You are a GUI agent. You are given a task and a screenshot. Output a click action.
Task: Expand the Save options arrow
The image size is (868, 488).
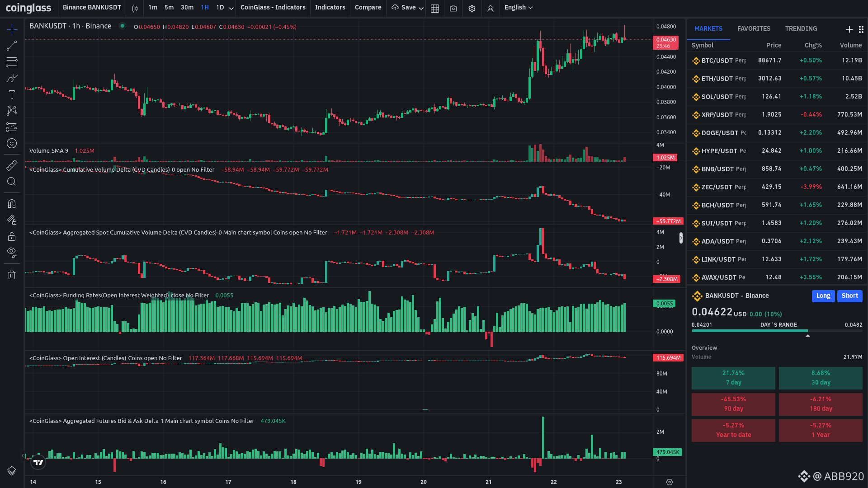(x=421, y=8)
